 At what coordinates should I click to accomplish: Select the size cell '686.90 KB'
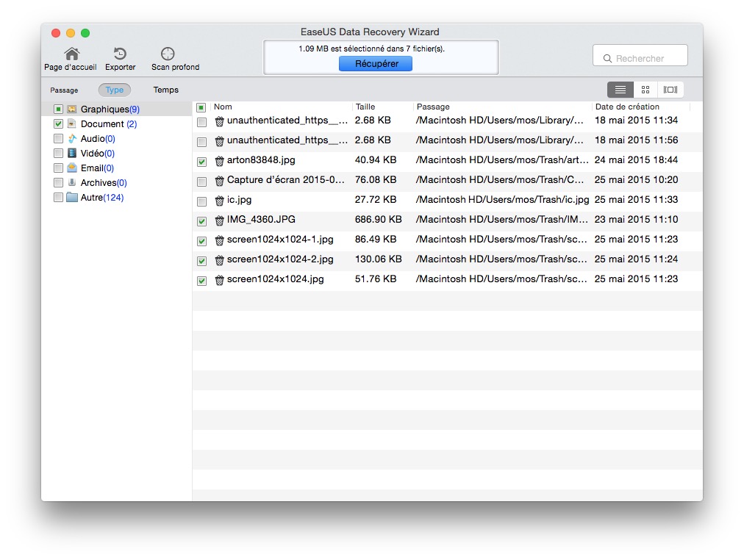378,220
